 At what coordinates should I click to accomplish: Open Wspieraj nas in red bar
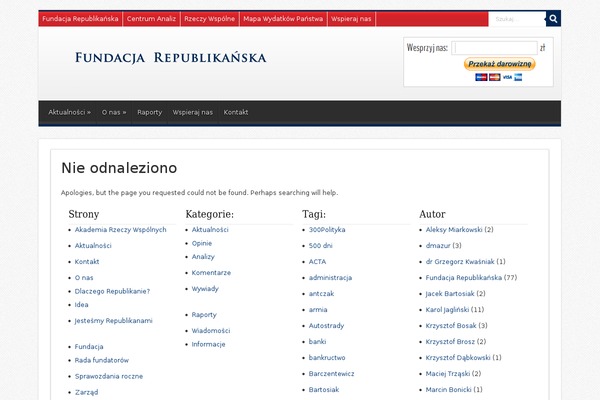[351, 19]
